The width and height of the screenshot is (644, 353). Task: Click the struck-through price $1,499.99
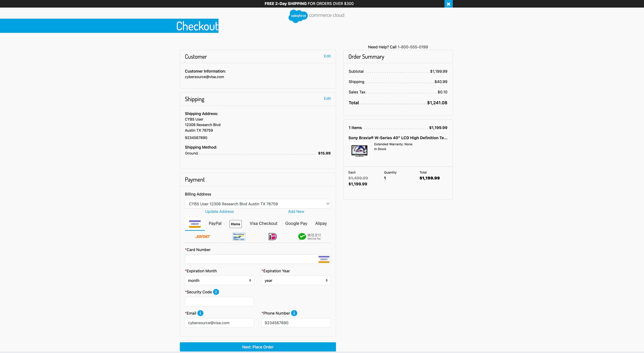[358, 178]
